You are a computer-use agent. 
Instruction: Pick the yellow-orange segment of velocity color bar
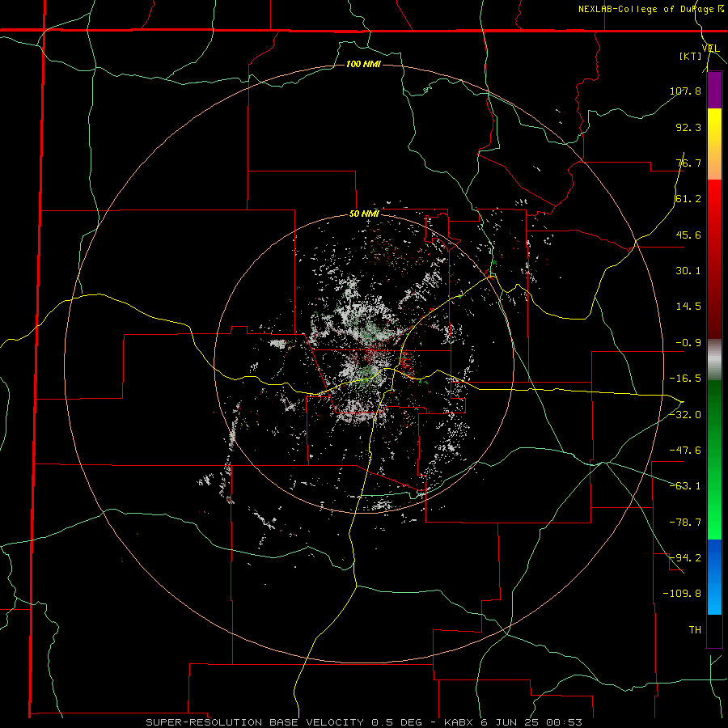pos(714,144)
